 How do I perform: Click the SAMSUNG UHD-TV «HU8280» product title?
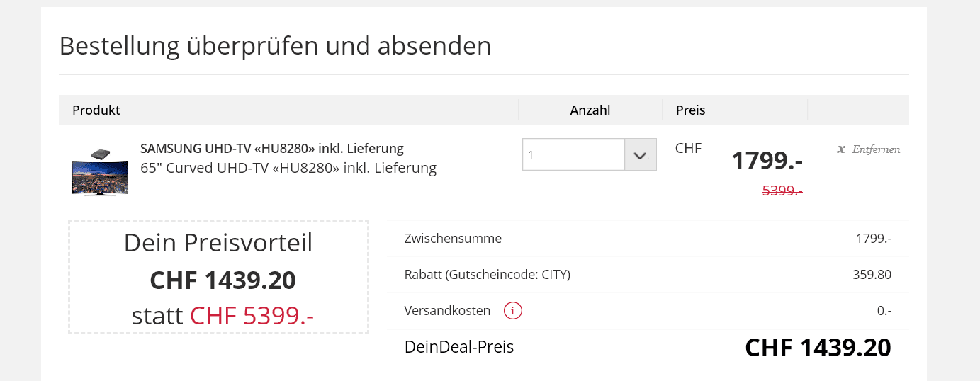[271, 149]
